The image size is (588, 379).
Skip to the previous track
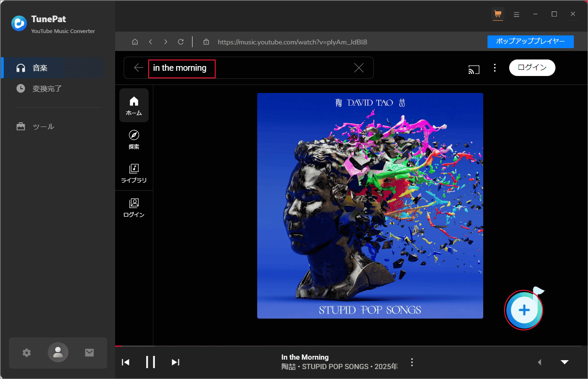tap(126, 362)
